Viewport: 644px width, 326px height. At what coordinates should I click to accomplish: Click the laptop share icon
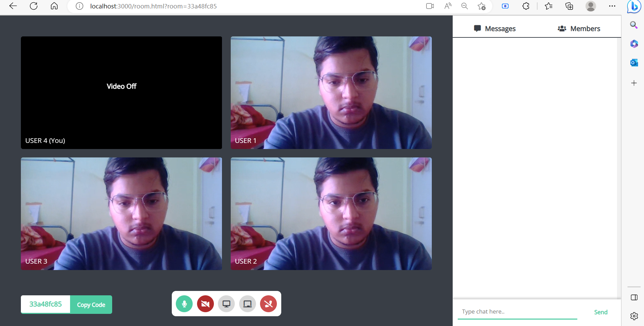[247, 303]
